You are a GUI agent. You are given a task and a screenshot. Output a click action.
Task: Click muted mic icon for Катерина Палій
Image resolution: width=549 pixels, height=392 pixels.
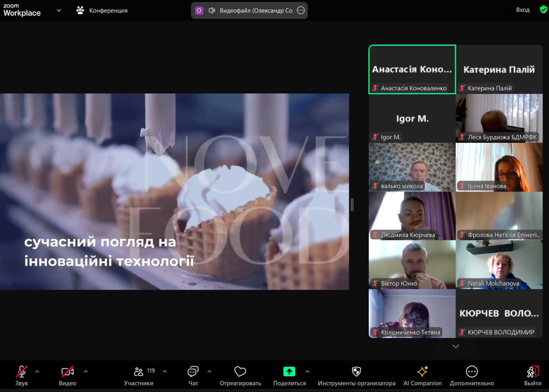pos(462,88)
